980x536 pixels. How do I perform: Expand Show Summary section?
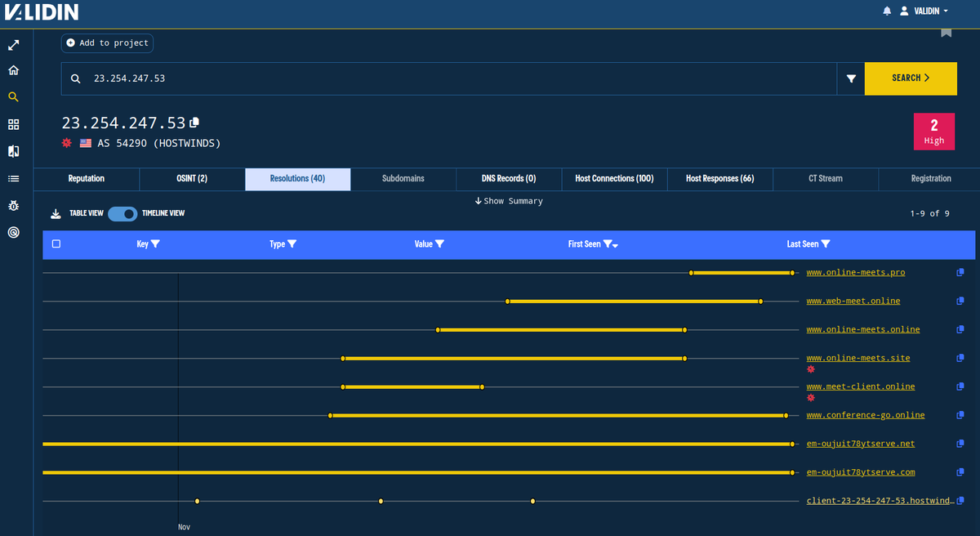(x=508, y=201)
